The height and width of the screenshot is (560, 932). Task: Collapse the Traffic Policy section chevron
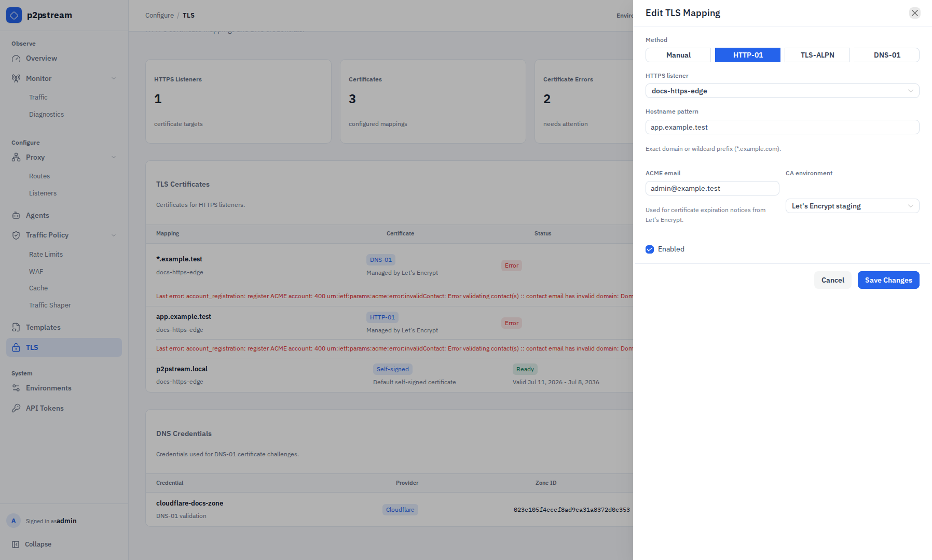[114, 235]
